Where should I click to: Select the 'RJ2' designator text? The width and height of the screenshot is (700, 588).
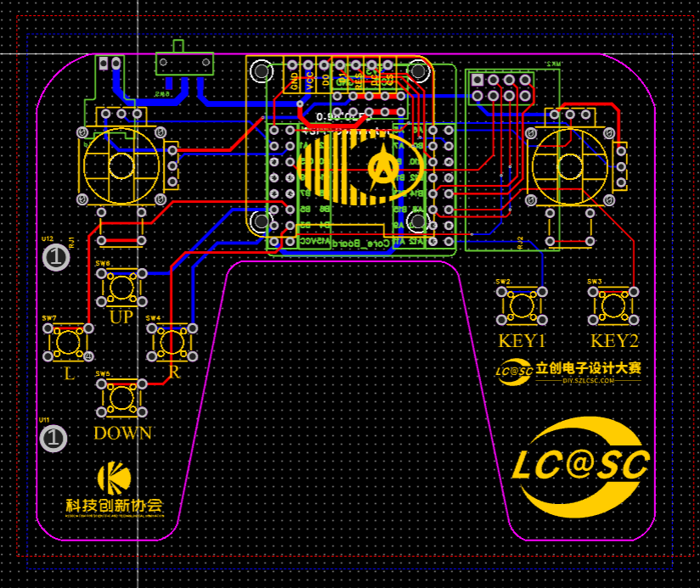click(520, 243)
